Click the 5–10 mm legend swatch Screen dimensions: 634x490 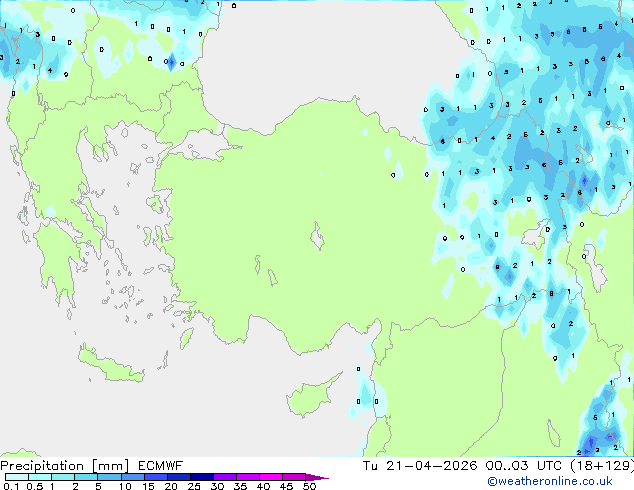coord(109,477)
